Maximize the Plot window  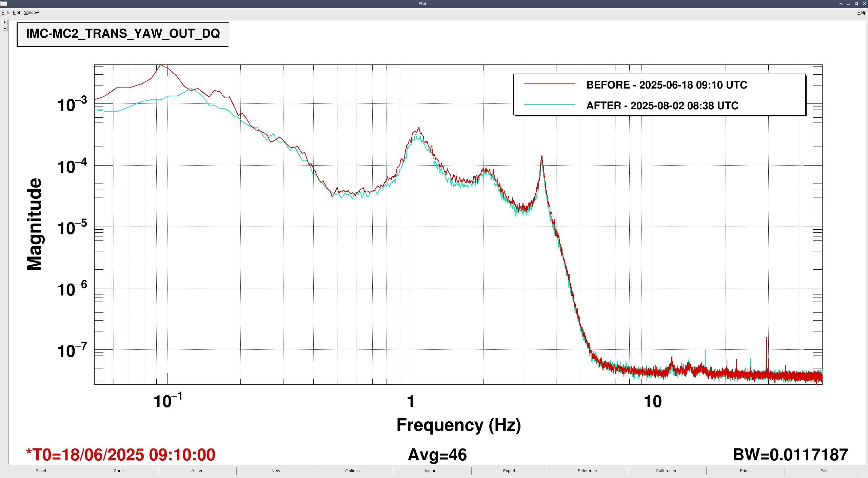[856, 4]
